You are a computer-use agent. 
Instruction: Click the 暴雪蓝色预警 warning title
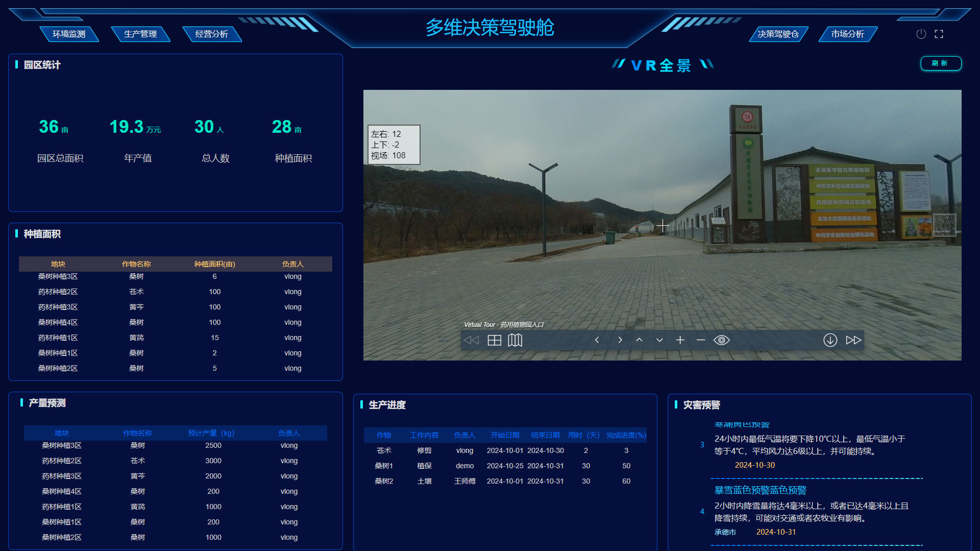point(760,490)
